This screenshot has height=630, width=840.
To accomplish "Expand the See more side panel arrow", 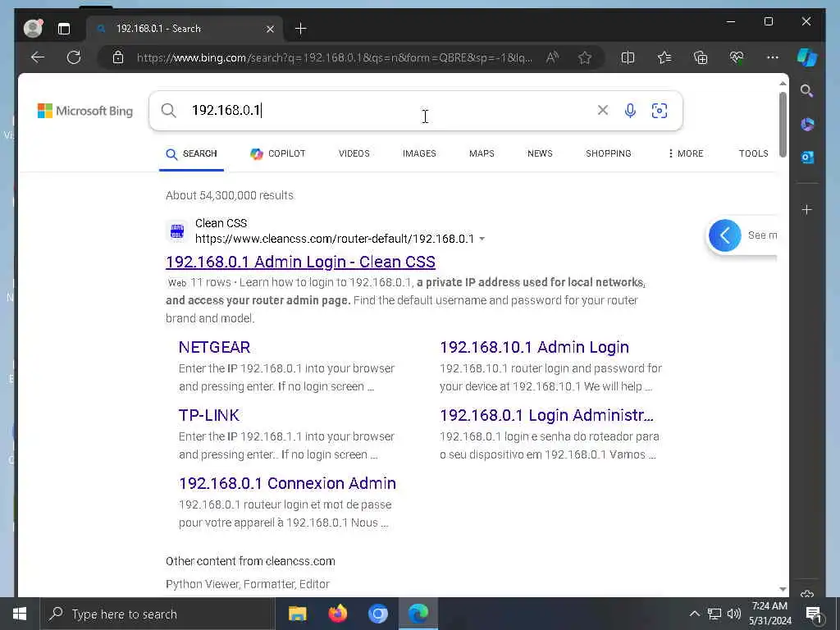I will (x=725, y=235).
